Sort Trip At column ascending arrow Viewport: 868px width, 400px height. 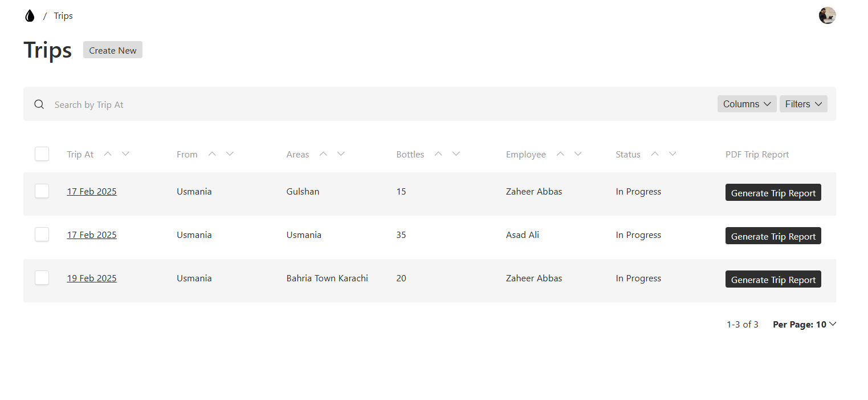108,153
